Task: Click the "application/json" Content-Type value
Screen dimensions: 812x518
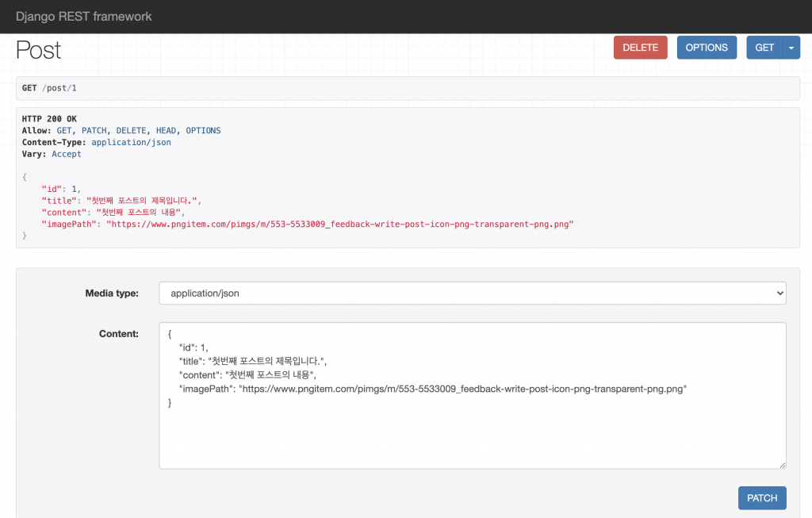Action: click(131, 143)
